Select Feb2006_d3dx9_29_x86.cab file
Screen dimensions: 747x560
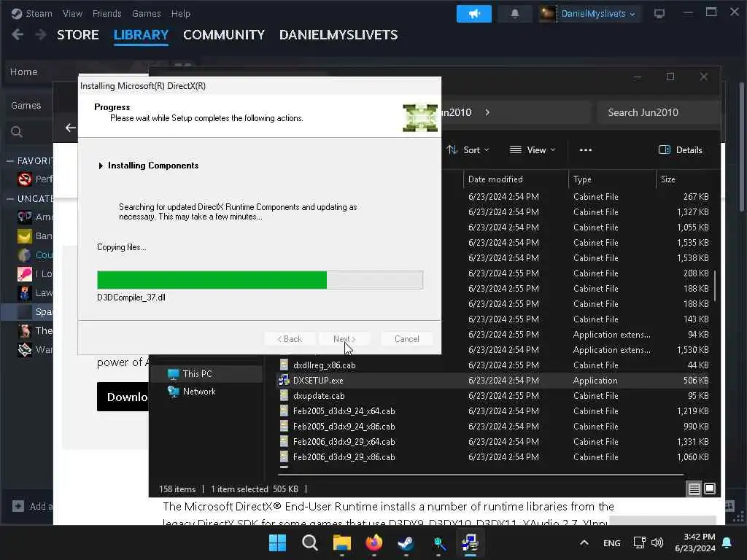coord(344,456)
